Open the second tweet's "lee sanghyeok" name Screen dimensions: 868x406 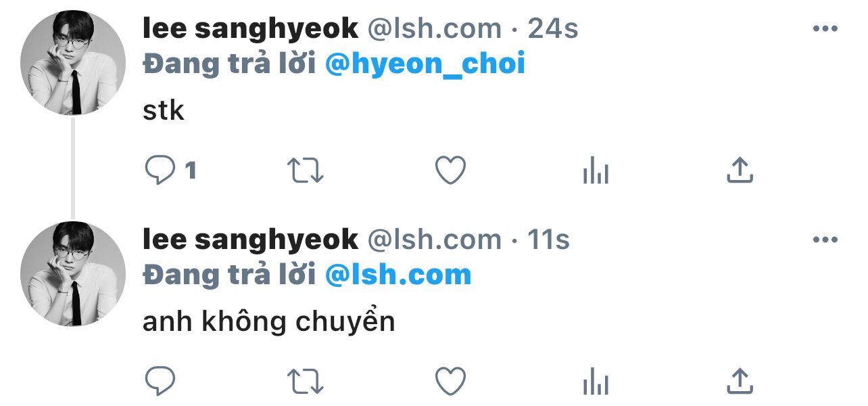250,240
